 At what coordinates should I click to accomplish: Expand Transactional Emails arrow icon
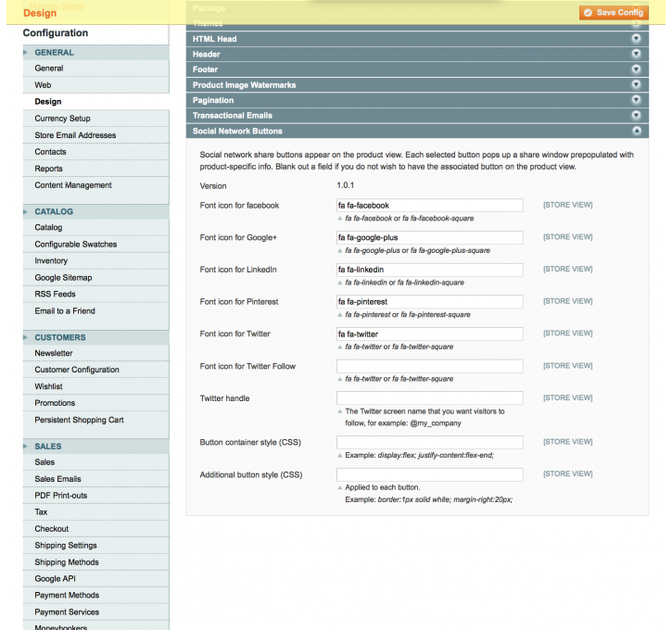pos(636,115)
